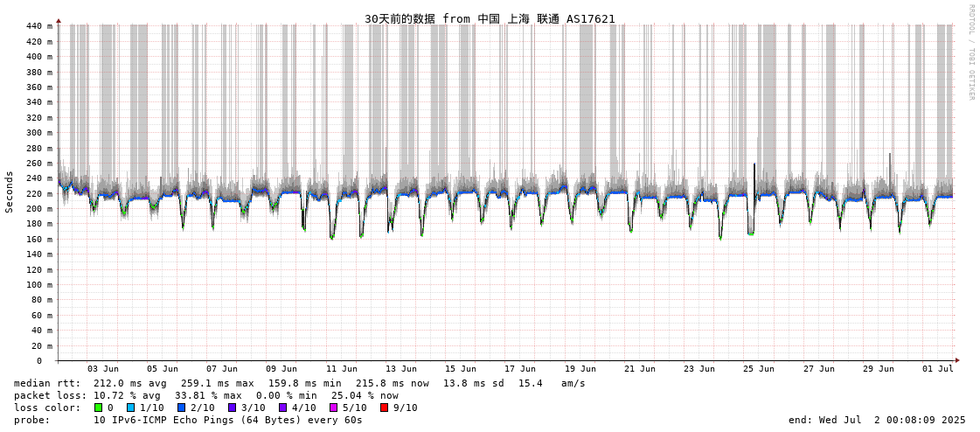Click the "100 m" y-axis label
This screenshot has width=980, height=432.
(38, 285)
